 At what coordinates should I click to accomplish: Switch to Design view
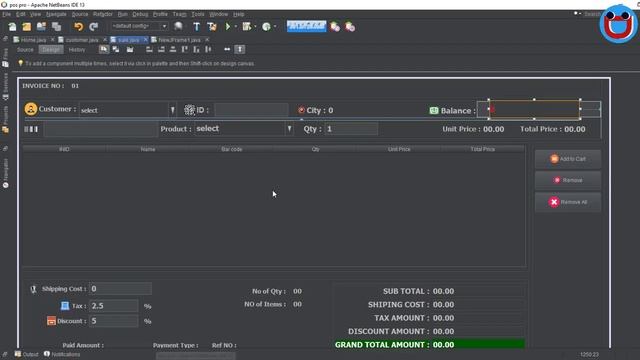click(51, 50)
